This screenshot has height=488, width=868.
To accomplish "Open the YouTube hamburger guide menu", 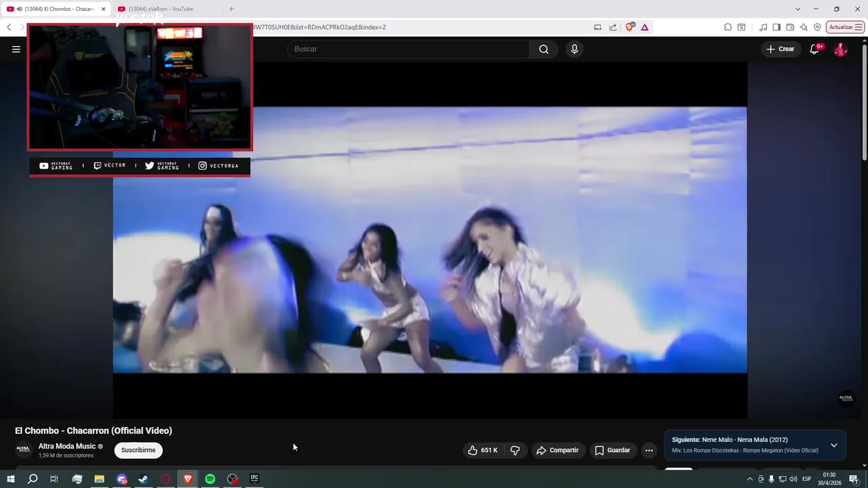I will point(16,49).
